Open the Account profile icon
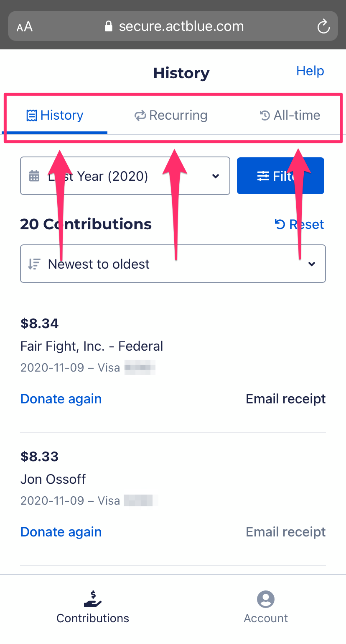This screenshot has height=644, width=346. pyautogui.click(x=266, y=599)
